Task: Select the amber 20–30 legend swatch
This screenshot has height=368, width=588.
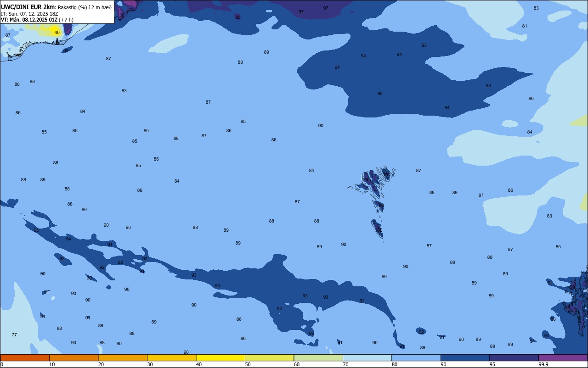Action: [x=123, y=357]
